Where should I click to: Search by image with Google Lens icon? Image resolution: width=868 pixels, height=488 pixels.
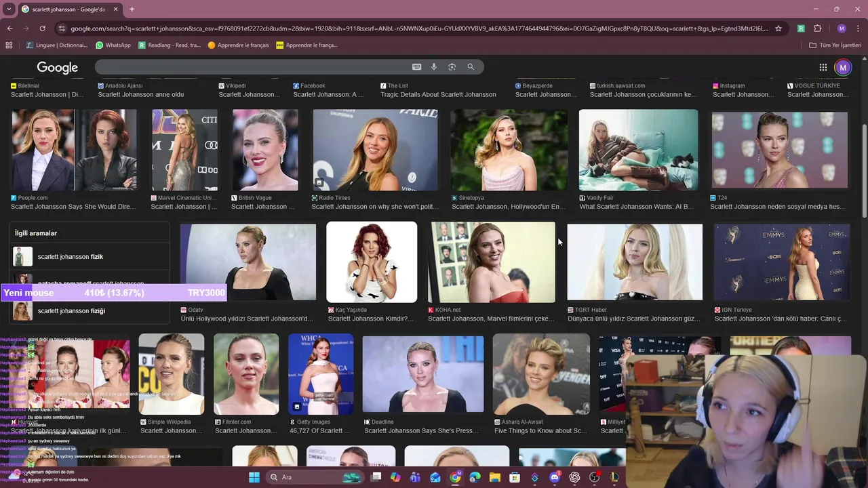click(452, 66)
